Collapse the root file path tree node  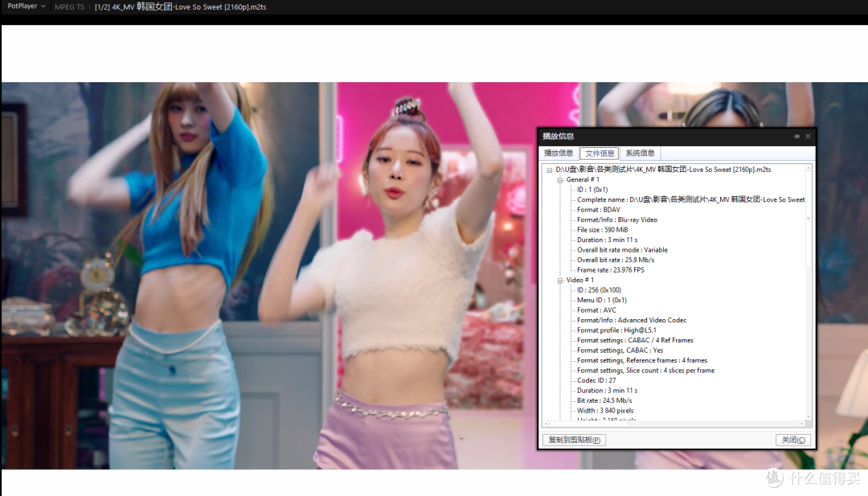(x=550, y=170)
